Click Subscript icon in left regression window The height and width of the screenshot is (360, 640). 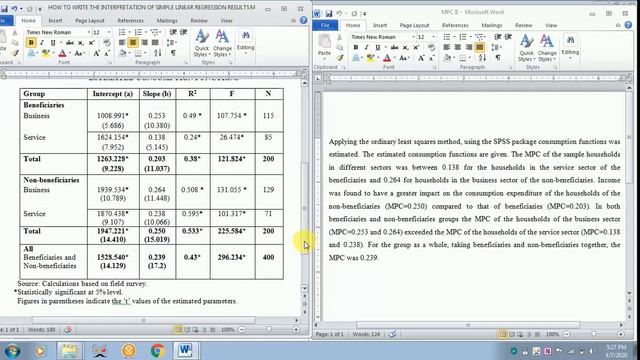point(81,43)
